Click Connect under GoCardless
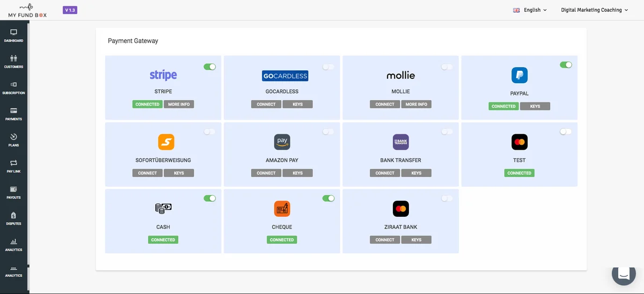This screenshot has height=294, width=644. [x=266, y=105]
